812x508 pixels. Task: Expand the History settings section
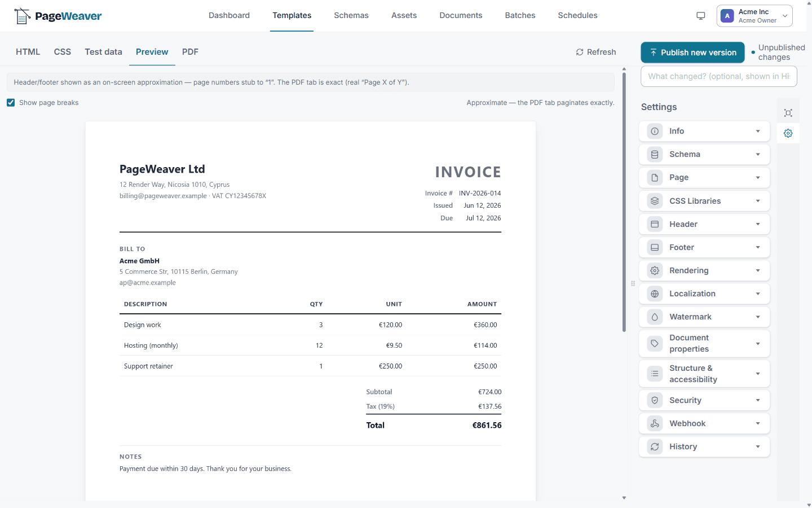704,446
